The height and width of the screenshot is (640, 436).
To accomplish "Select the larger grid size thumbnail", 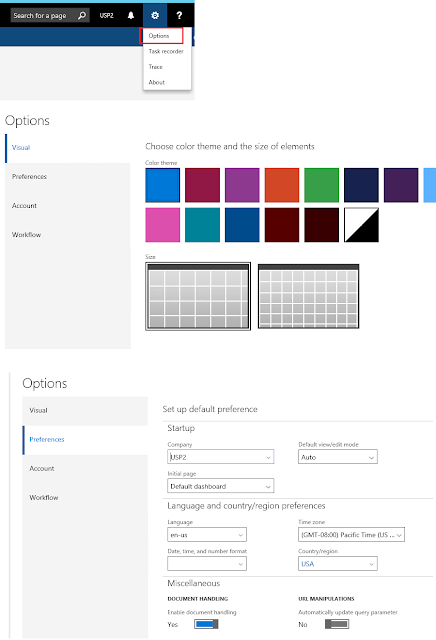I will click(198, 296).
